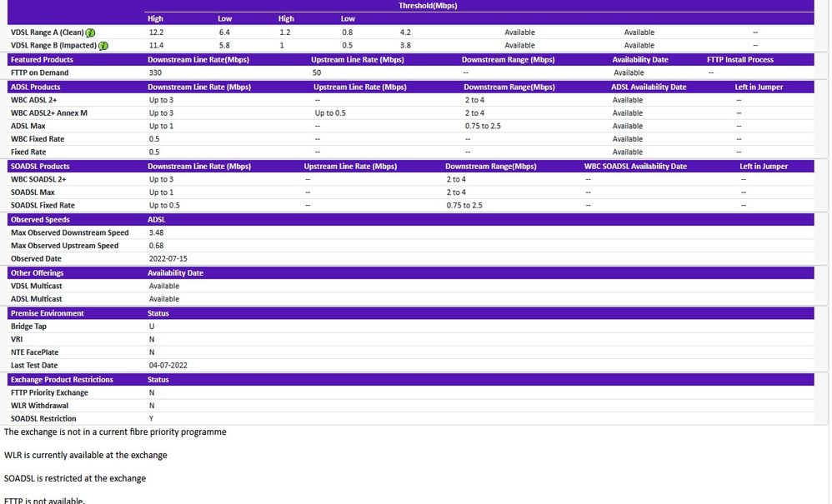Click the Bridge Tap row label
The height and width of the screenshot is (504, 832).
pos(29,327)
